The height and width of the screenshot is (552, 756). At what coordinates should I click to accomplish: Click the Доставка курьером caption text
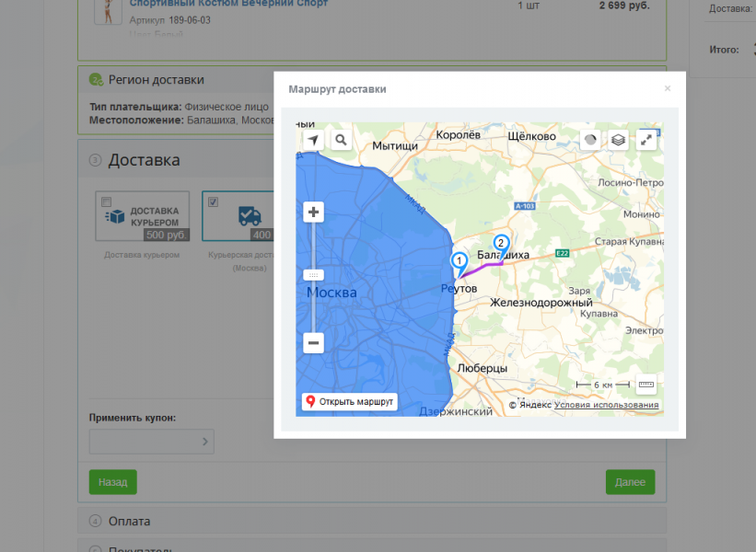(142, 255)
